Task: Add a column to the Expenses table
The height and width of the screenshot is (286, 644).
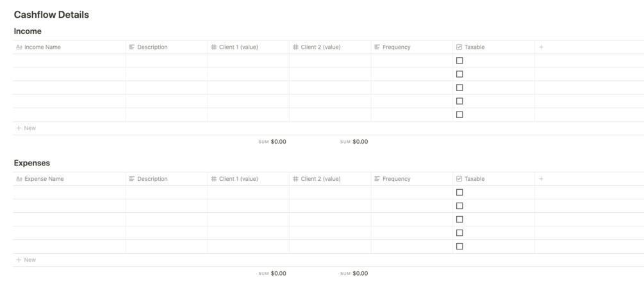Action: pyautogui.click(x=541, y=179)
